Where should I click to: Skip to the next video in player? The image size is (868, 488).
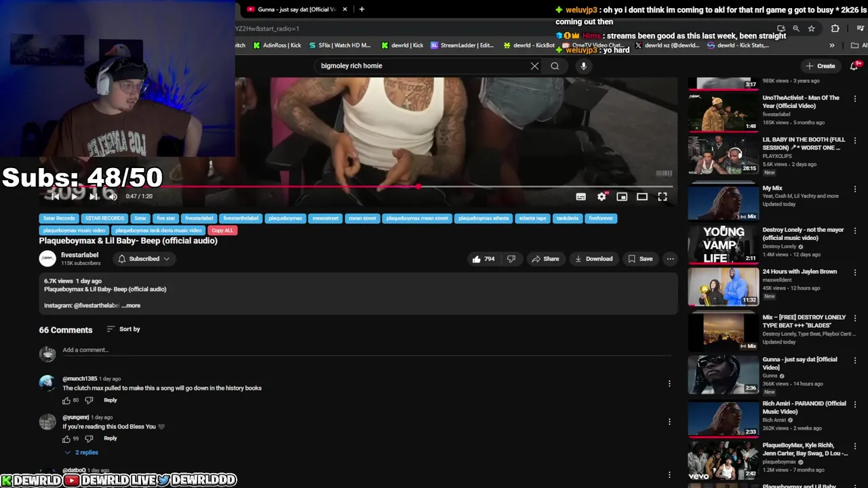coord(94,197)
